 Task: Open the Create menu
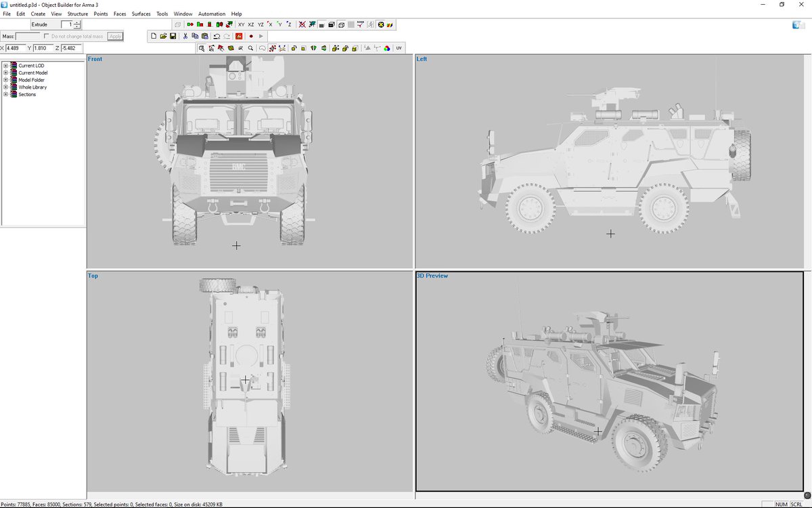click(38, 14)
